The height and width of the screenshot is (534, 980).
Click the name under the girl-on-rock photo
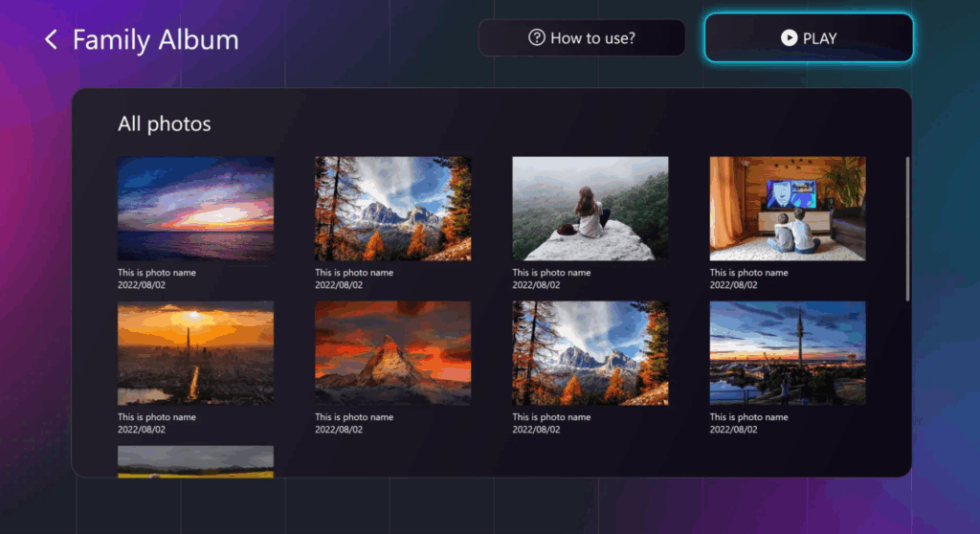coord(551,273)
